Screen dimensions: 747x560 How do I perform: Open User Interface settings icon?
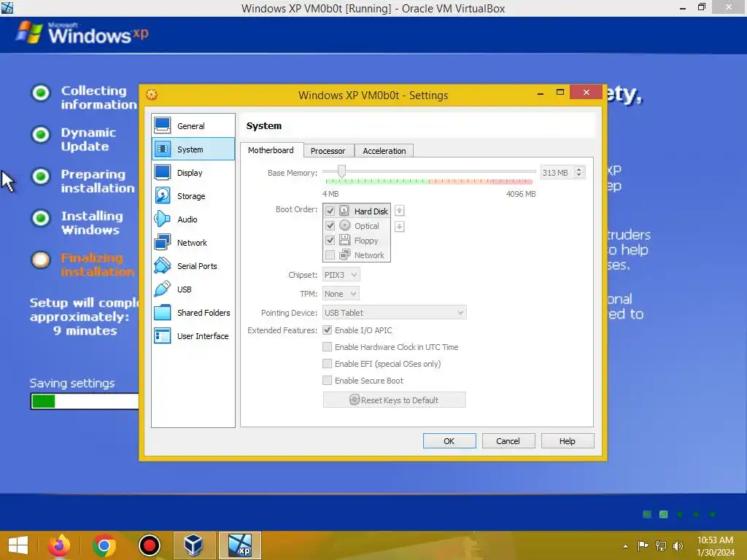tap(163, 335)
